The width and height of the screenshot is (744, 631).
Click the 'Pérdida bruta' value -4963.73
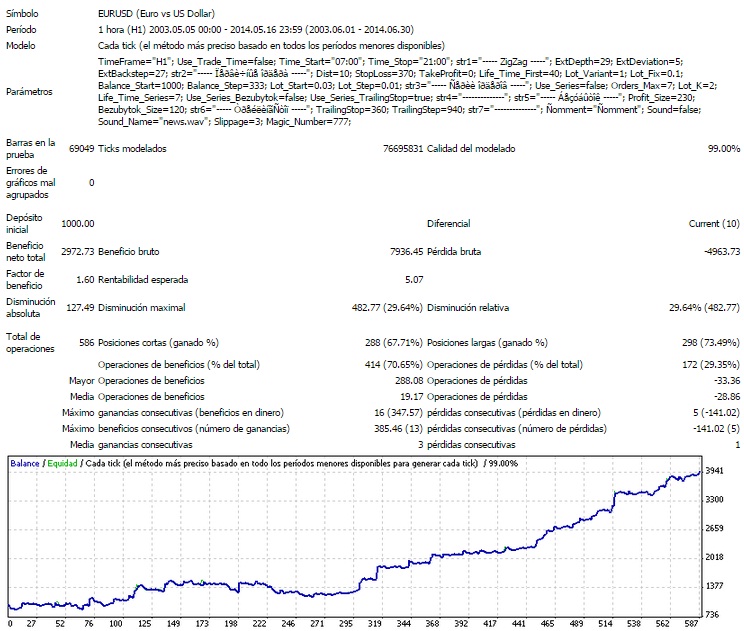715,251
